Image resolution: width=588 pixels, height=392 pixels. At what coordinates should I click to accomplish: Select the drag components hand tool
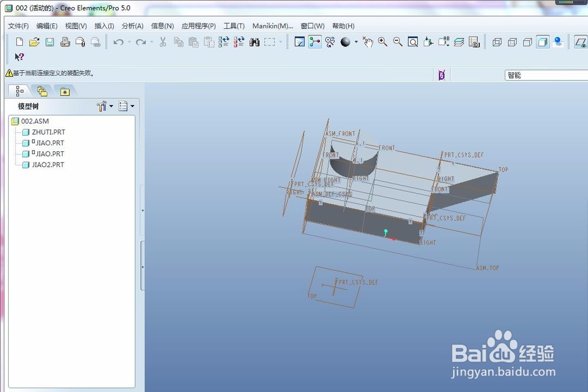(x=368, y=42)
